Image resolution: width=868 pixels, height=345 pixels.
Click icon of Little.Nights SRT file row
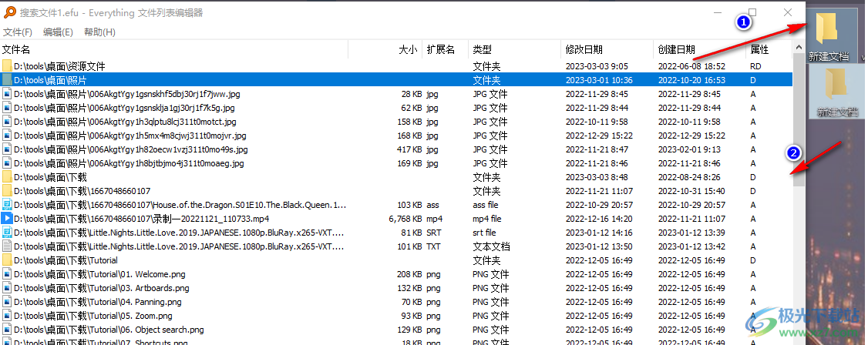[x=7, y=233]
